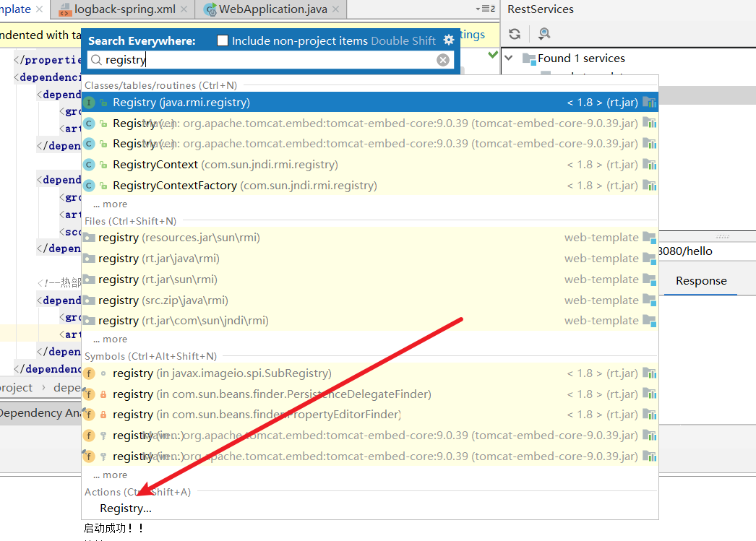Enable Include non-project items checkbox
This screenshot has height=541, width=756.
click(x=223, y=40)
